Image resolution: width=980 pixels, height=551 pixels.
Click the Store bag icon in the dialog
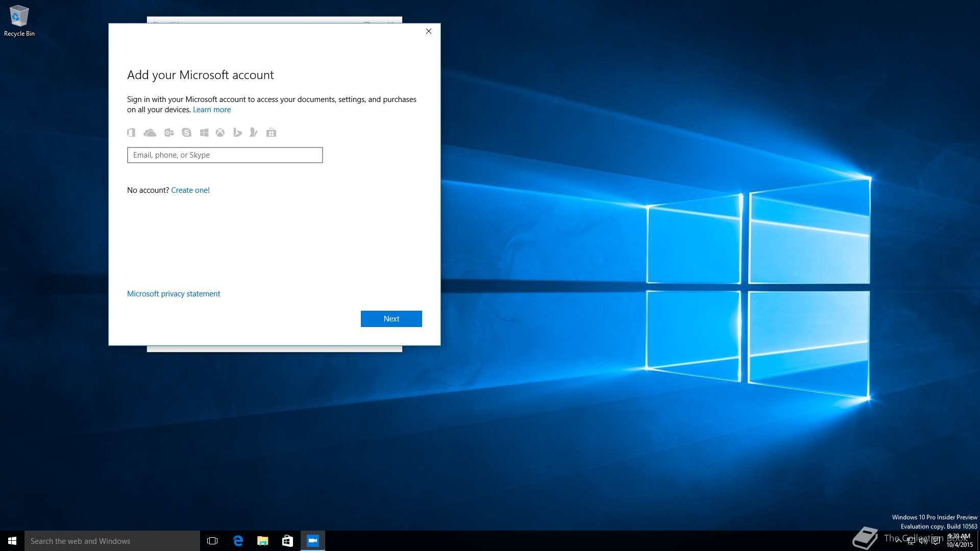coord(271,133)
